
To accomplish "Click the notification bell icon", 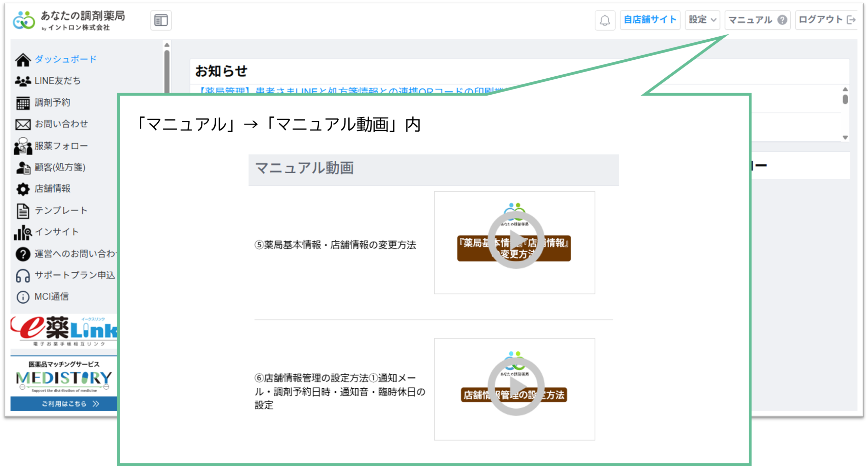I will [605, 20].
